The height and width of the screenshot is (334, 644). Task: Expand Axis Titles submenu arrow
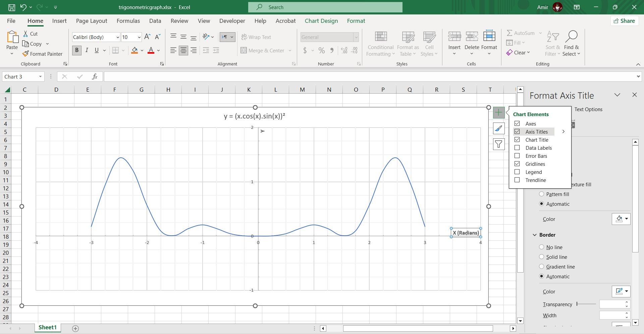coord(563,132)
